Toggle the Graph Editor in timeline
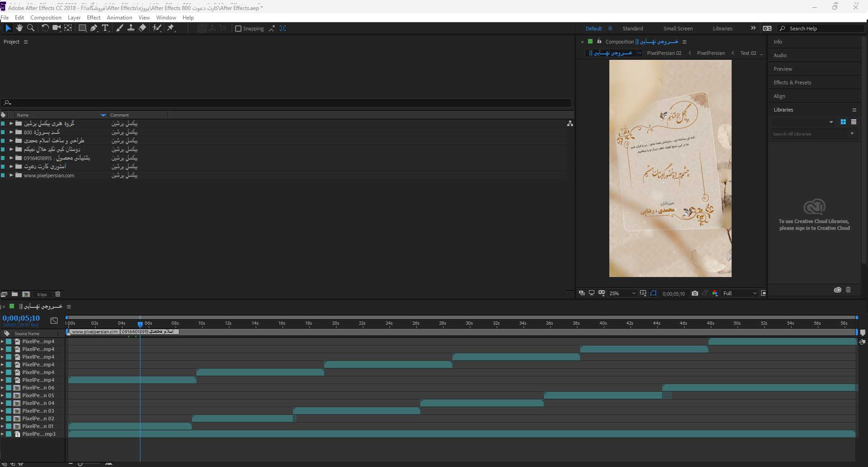The height and width of the screenshot is (467, 868). [54, 321]
